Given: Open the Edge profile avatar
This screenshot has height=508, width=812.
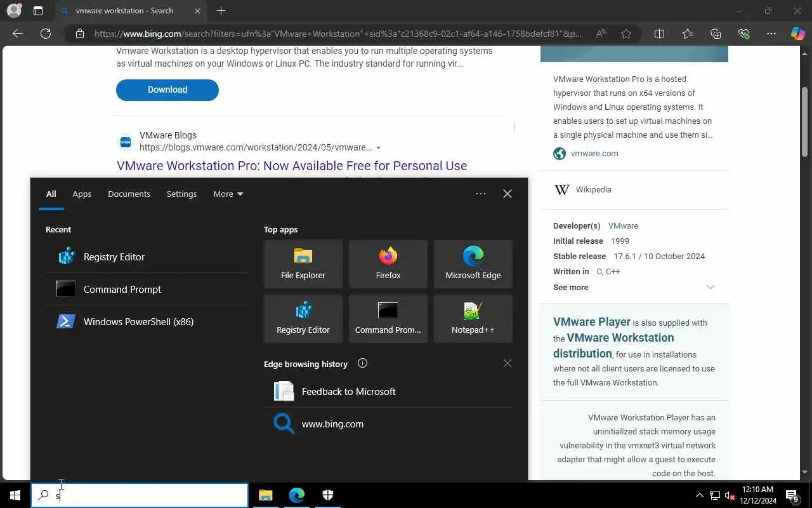Looking at the screenshot, I should [13, 11].
